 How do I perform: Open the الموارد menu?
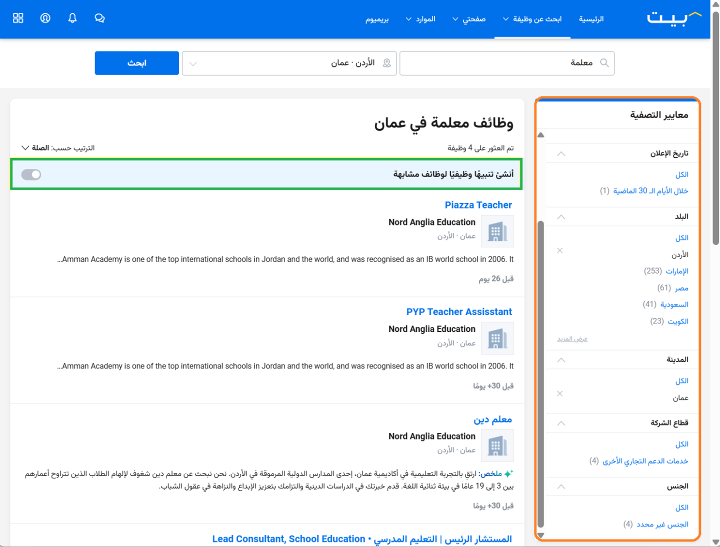420,19
